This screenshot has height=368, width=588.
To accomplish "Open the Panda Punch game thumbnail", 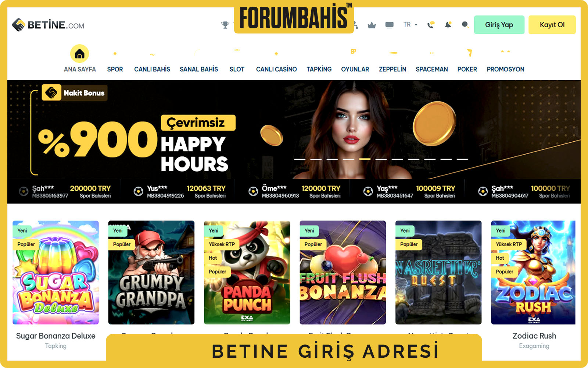I will coord(247,272).
